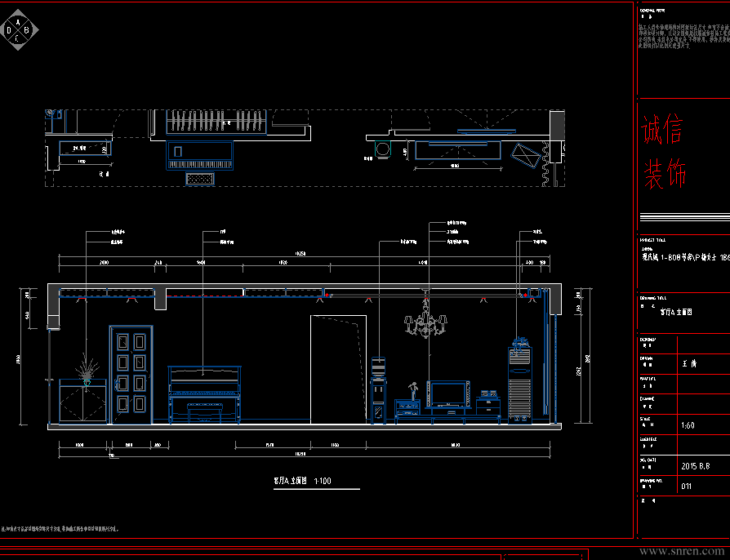
Task: Click the red 诚信 company name text
Action: click(x=662, y=128)
